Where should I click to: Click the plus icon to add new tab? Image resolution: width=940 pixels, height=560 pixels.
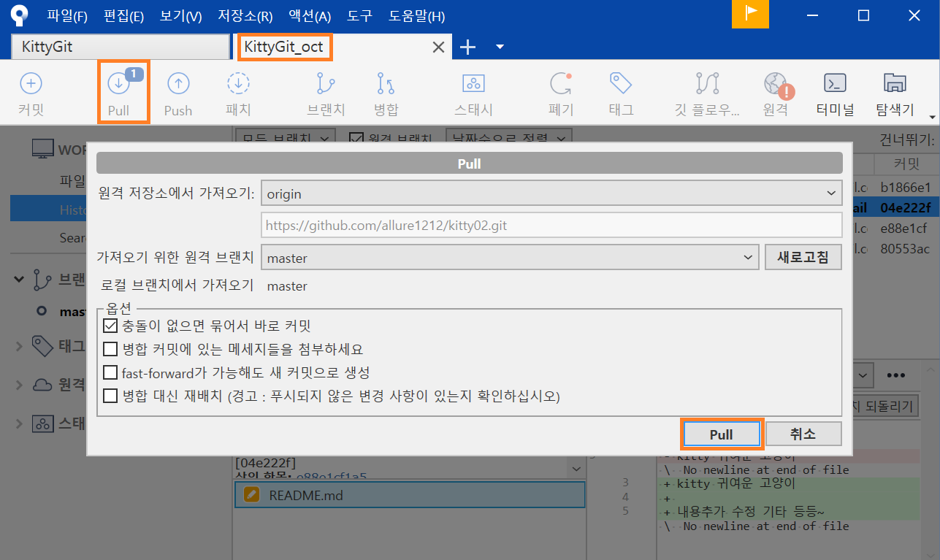(467, 47)
